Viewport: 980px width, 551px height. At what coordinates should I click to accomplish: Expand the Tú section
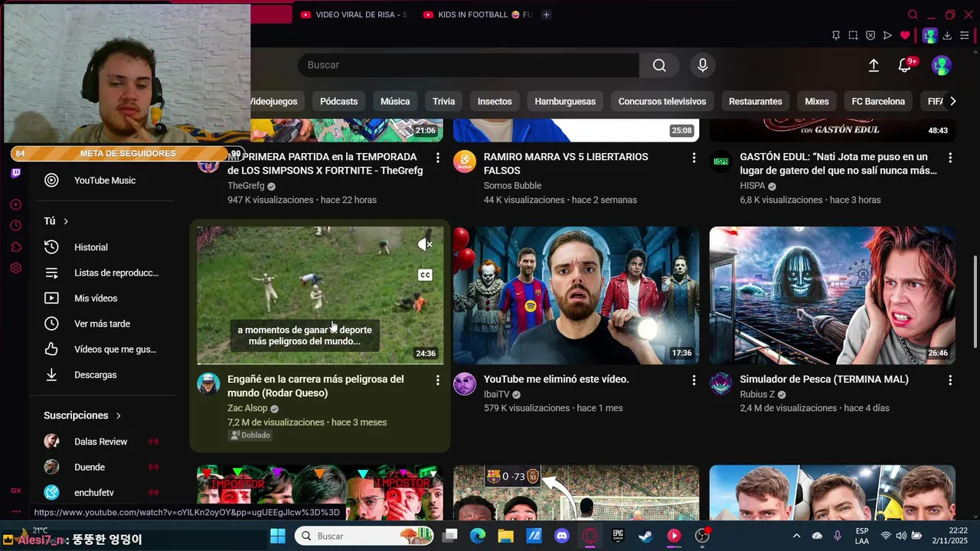point(57,221)
